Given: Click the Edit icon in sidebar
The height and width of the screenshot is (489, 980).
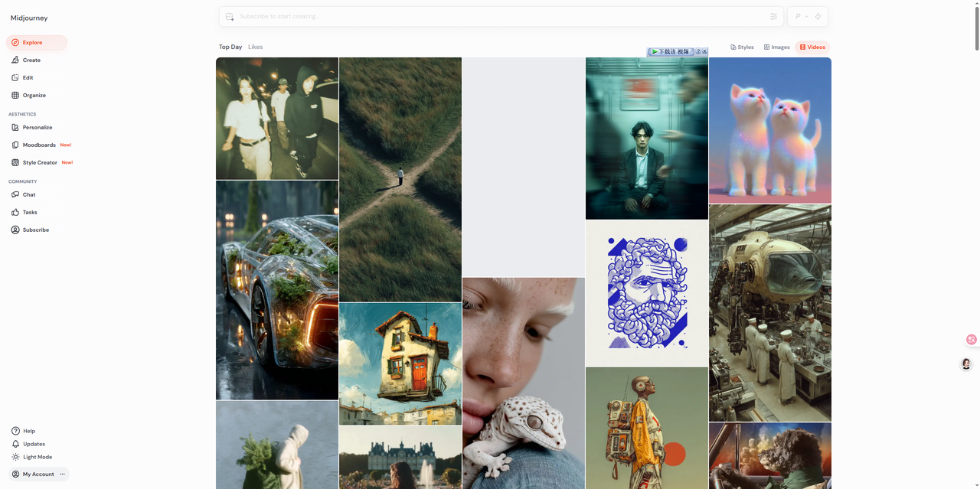Looking at the screenshot, I should [x=15, y=77].
